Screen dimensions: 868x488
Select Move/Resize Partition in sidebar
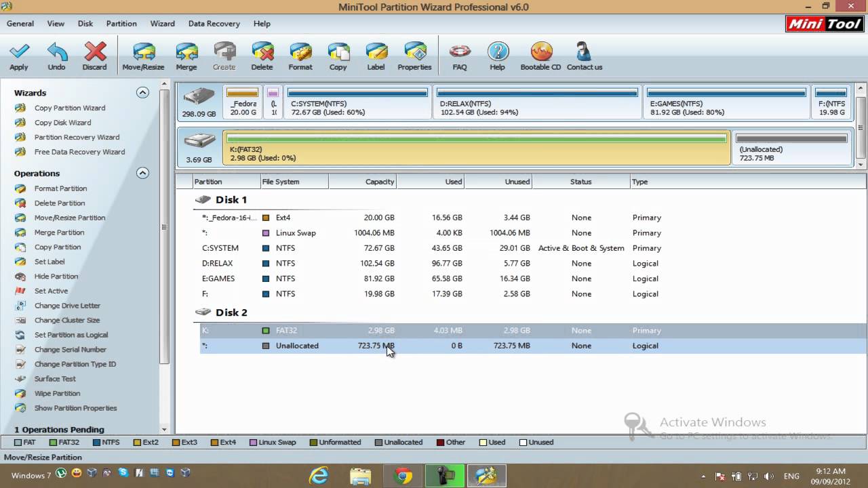point(70,218)
